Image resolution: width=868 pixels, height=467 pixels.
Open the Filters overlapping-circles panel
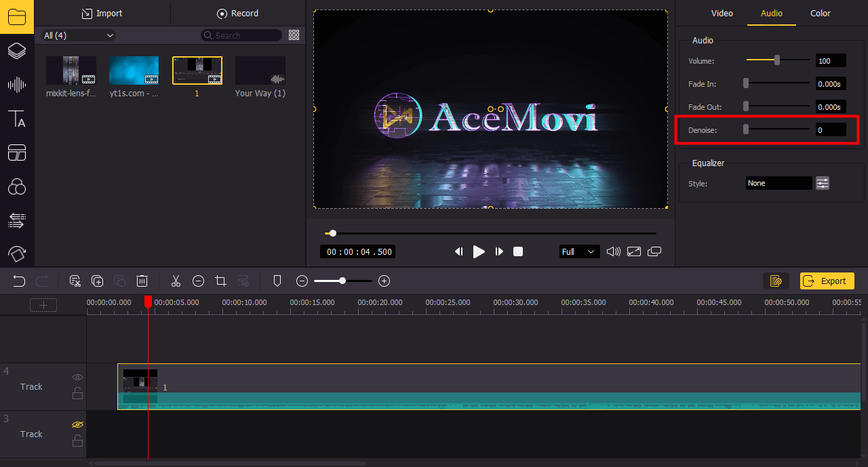click(17, 186)
